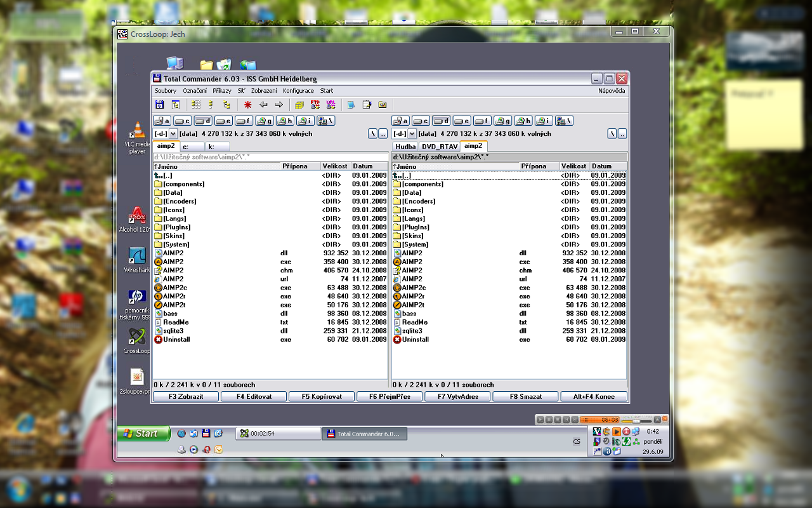This screenshot has height=508, width=812.
Task: Switch left panel to drive c button
Action: point(183,121)
